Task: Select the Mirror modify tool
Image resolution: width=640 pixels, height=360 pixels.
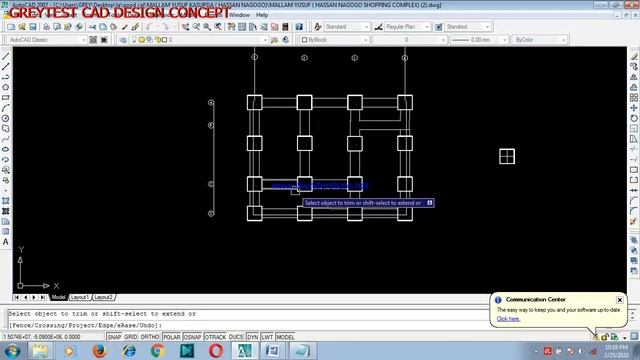Action: (x=633, y=77)
